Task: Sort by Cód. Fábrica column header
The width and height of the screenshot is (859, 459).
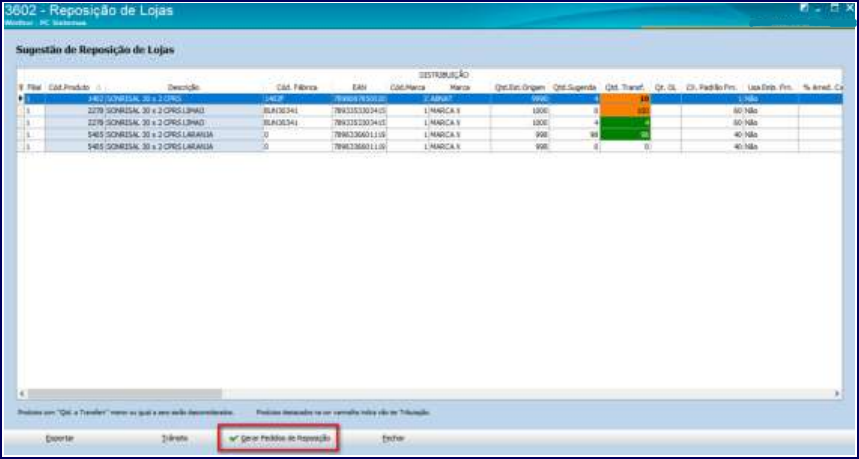Action: click(297, 88)
